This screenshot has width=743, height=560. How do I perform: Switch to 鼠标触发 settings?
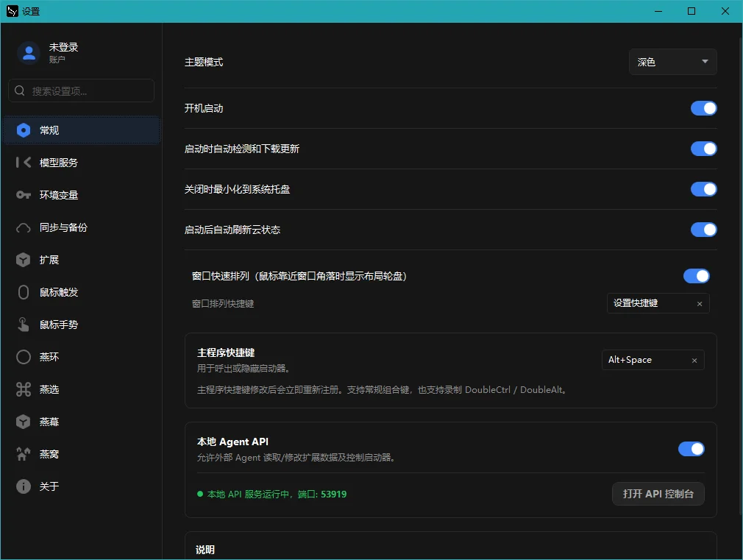click(x=82, y=292)
